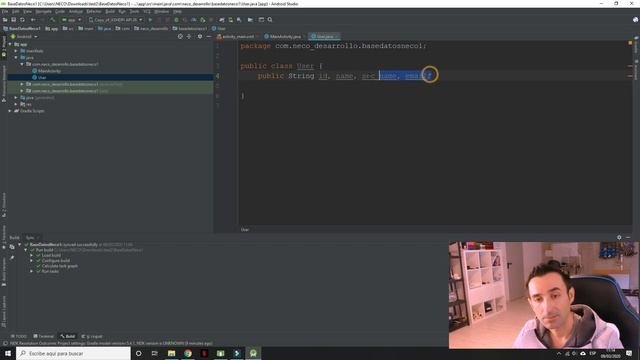Screen dimensions: 640x360
Task: Open the device selector dropdown Copy_of_XOXOXI API 26
Action: 116,20
